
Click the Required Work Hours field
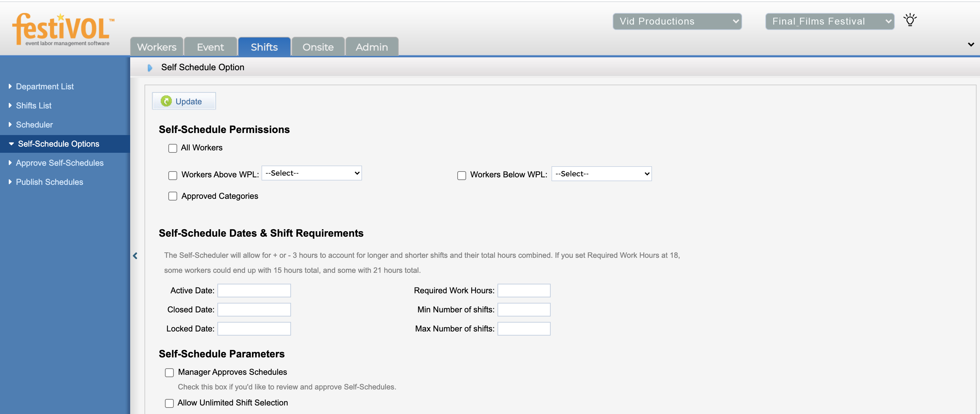(x=523, y=291)
